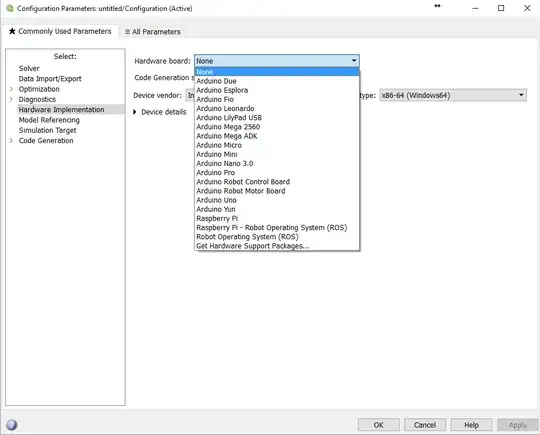Expand the Optimization tree node
This screenshot has width=540, height=435.
point(11,89)
